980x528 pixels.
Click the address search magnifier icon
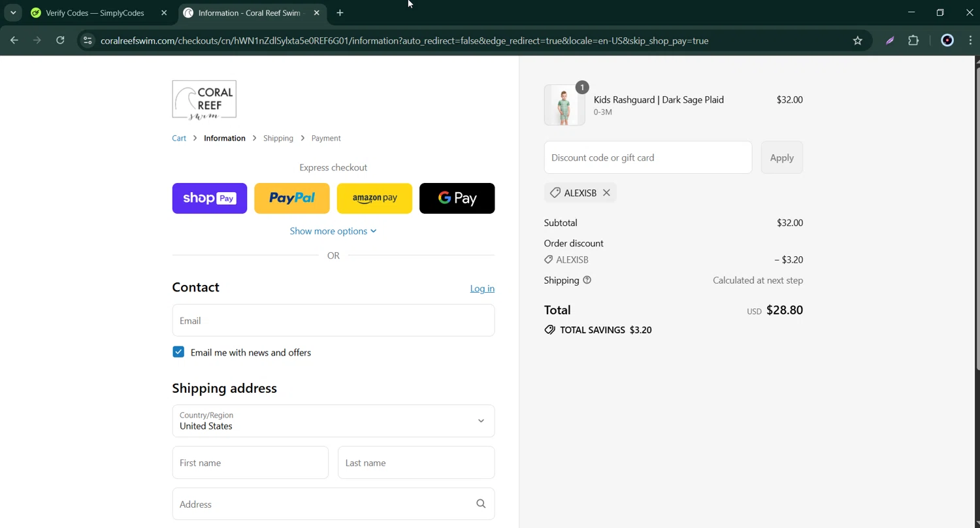click(481, 504)
